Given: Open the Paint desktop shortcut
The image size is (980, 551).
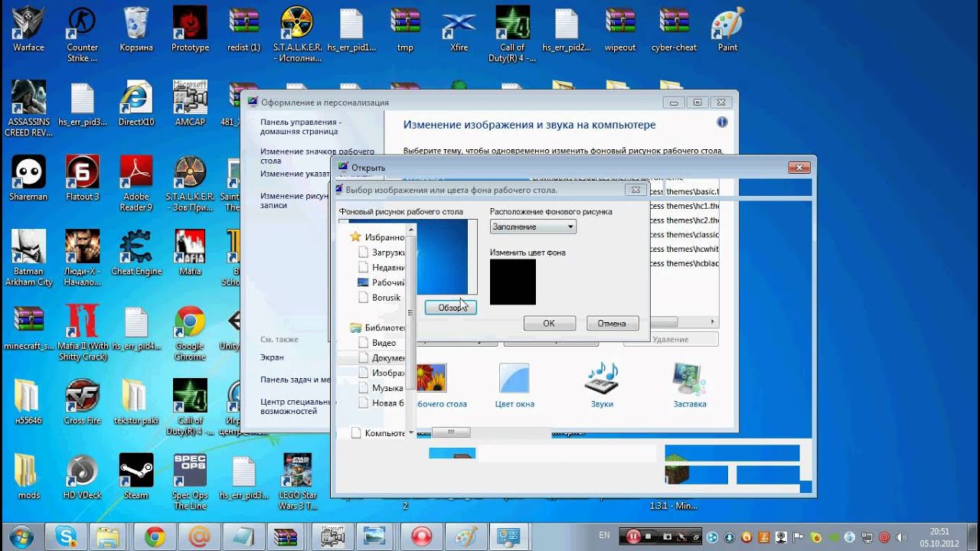Looking at the screenshot, I should tap(727, 29).
